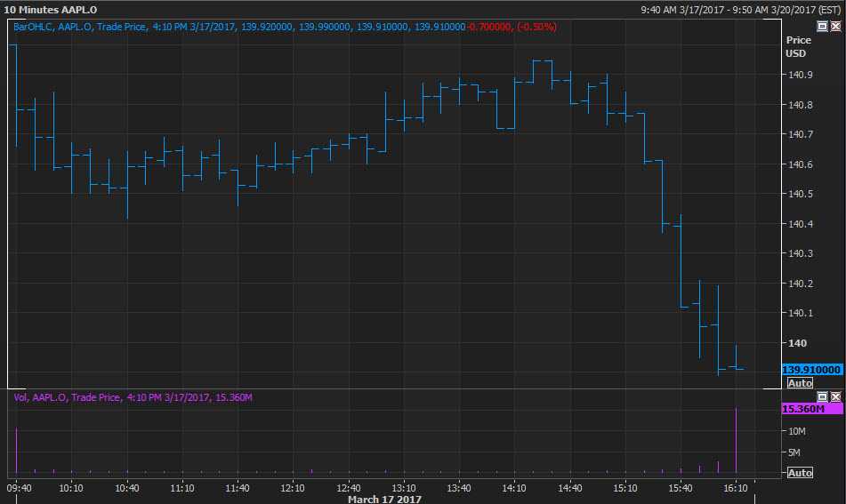
Task: Click the blue 139.910000 last price tag
Action: click(x=811, y=370)
